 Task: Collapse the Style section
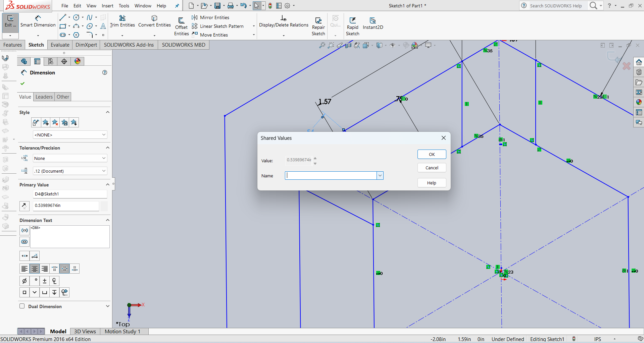click(108, 112)
